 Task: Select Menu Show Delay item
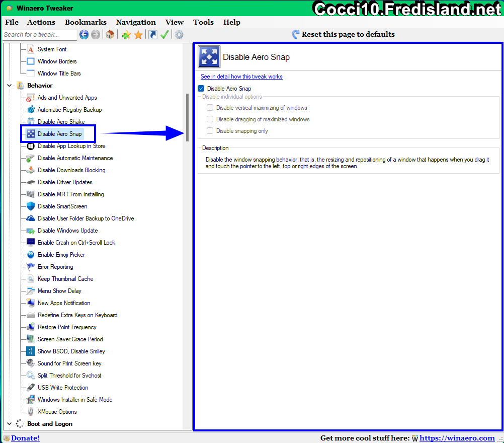[x=59, y=291]
